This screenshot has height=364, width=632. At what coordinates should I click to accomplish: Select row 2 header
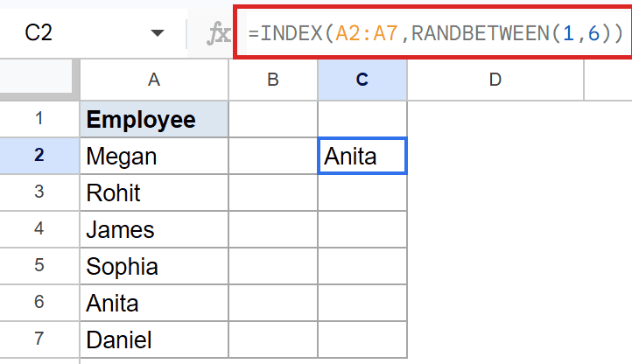(39, 156)
